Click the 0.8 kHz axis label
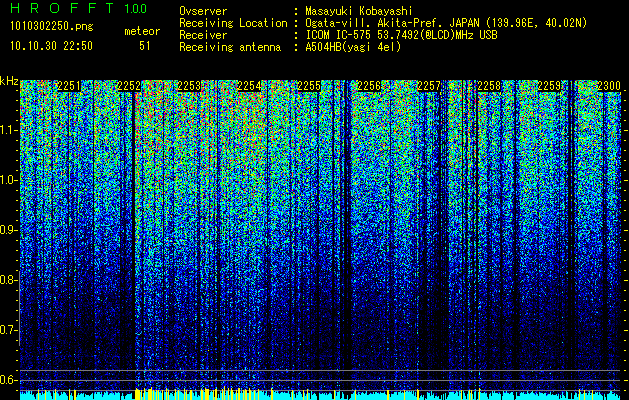The height and width of the screenshot is (400, 629). pyautogui.click(x=8, y=280)
